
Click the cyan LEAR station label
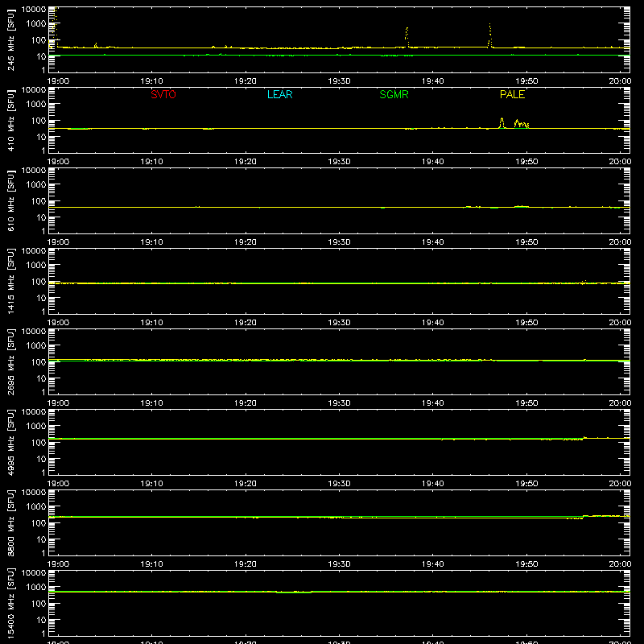pos(279,94)
